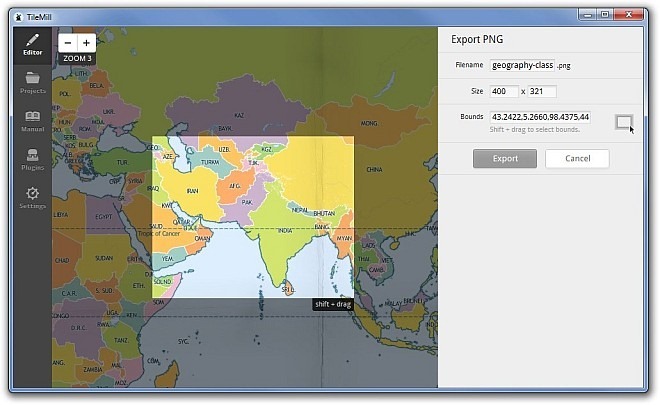Open the Editor pencil tab

coord(32,45)
